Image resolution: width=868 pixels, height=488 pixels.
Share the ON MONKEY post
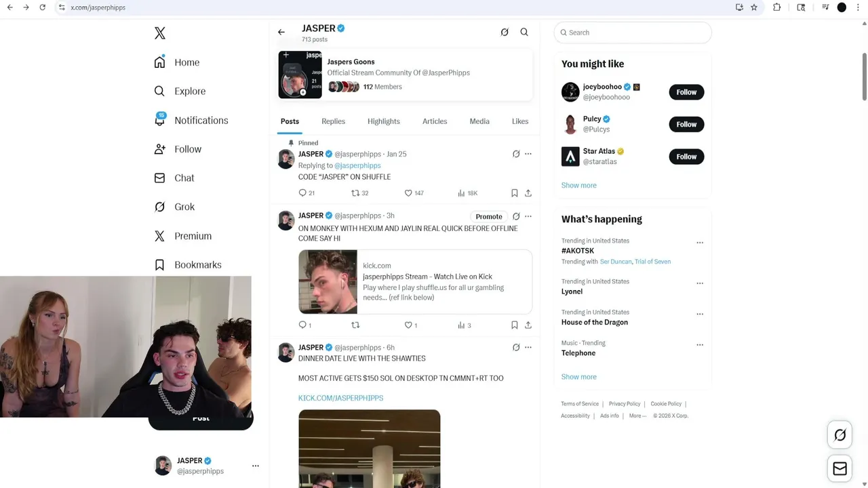[x=528, y=325]
